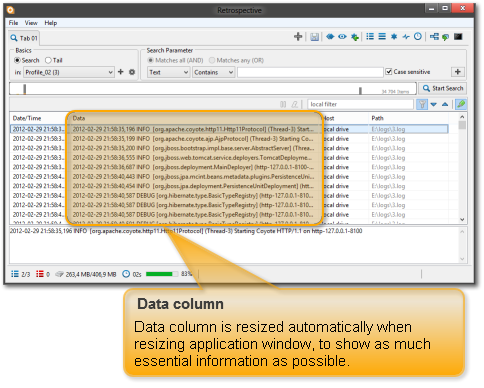This screenshot has width=484, height=388.
Task: Click the blue up arrow beside local filter
Action: coord(445,104)
